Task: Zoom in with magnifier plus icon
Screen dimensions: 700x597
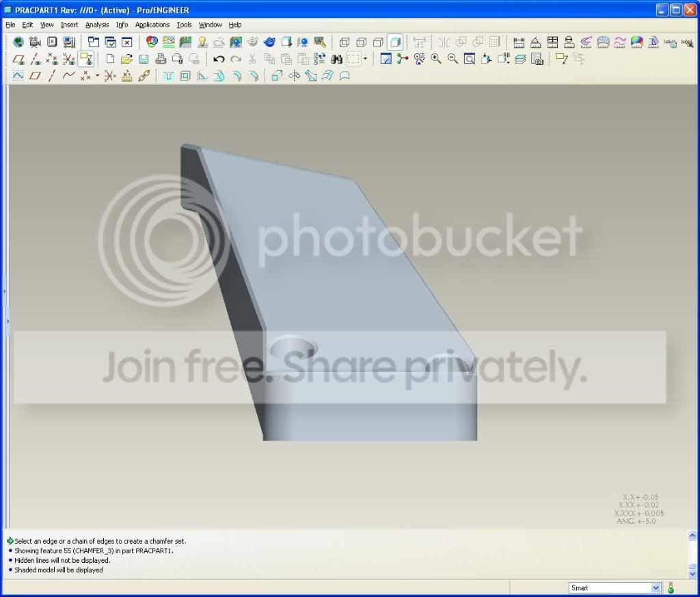Action: tap(436, 59)
